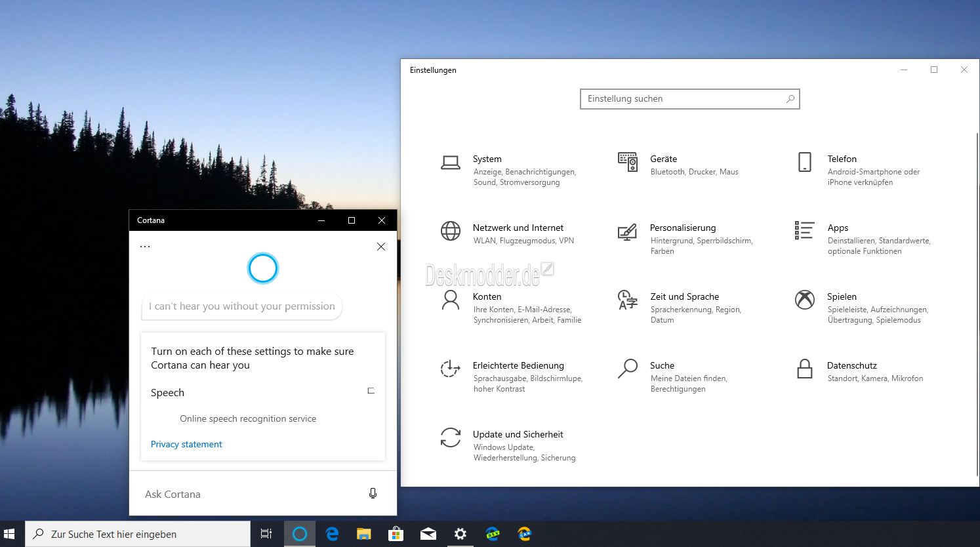Open the Apps list icon
The width and height of the screenshot is (980, 547).
pyautogui.click(x=805, y=230)
